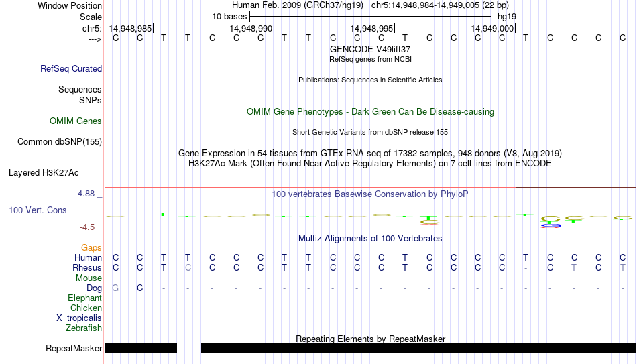Click the GENCODE V49lift37 track title
The image size is (637, 364).
370,49
